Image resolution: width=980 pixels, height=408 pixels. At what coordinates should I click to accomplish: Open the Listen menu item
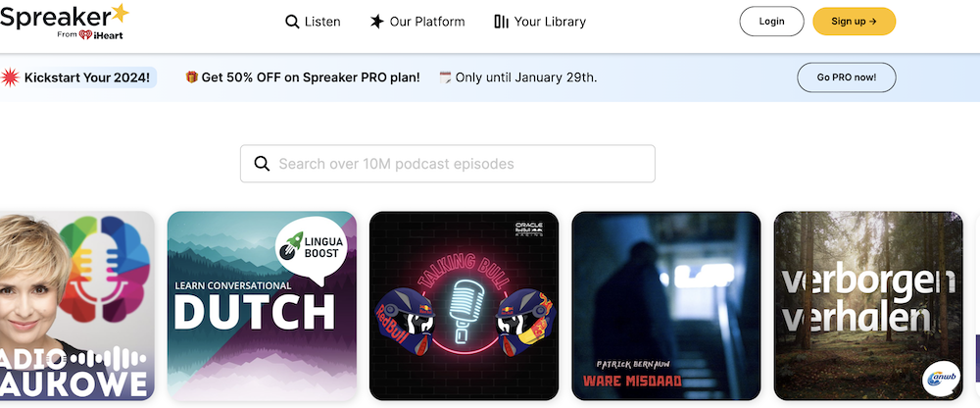pyautogui.click(x=314, y=22)
